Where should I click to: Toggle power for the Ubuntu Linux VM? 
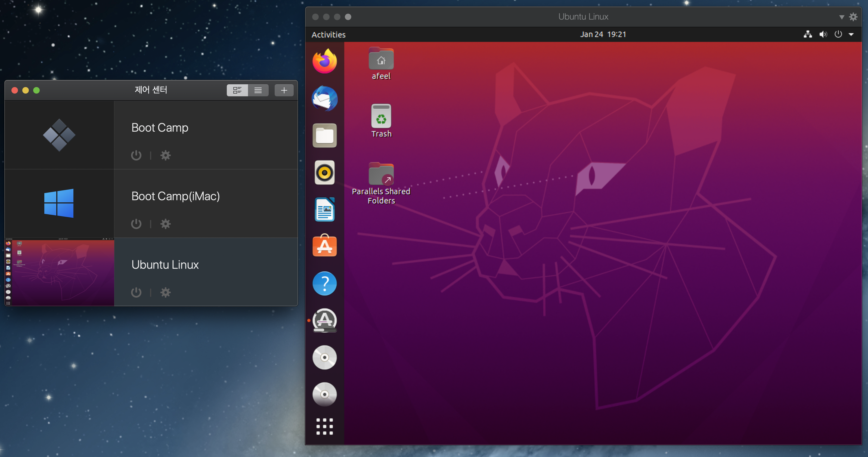coord(136,292)
